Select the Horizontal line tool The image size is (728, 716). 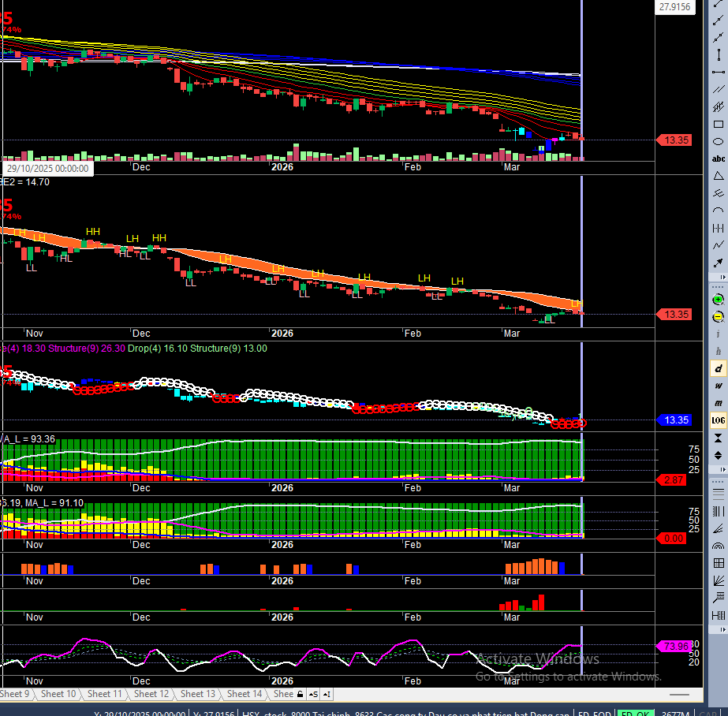719,72
